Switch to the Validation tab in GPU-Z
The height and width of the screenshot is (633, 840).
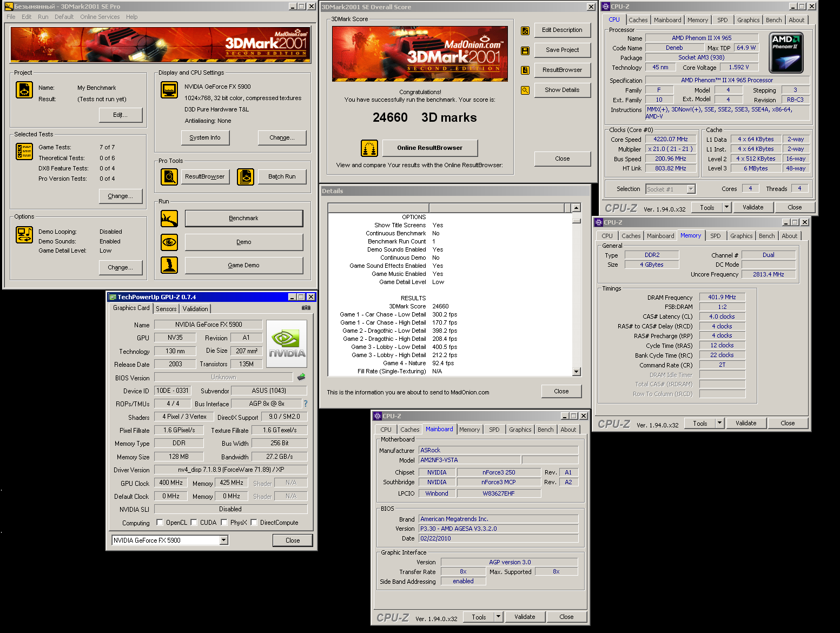coord(195,309)
